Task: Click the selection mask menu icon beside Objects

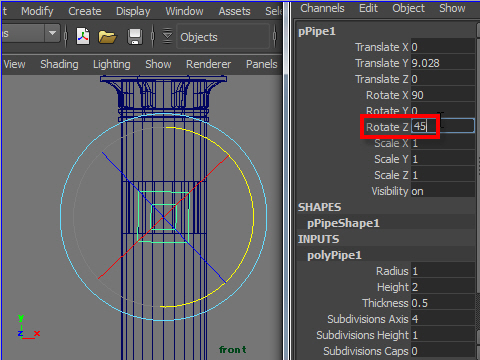Action: pyautogui.click(x=167, y=36)
